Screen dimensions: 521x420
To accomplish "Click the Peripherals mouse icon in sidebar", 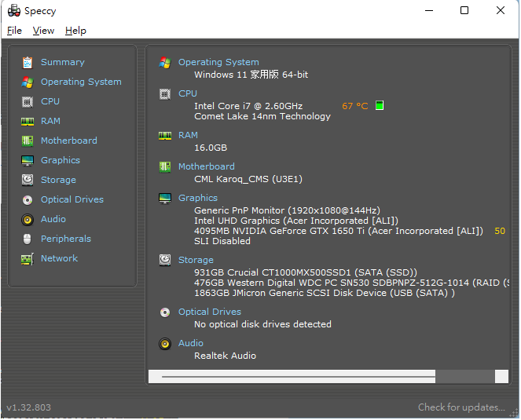I will (x=28, y=239).
